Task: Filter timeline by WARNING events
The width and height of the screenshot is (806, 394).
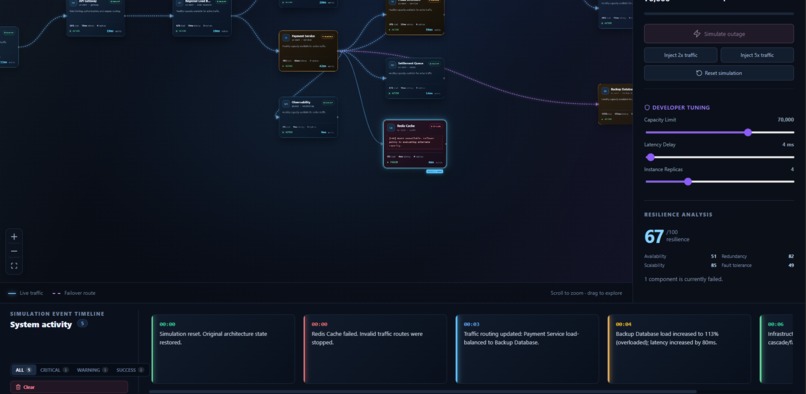Action: point(93,370)
